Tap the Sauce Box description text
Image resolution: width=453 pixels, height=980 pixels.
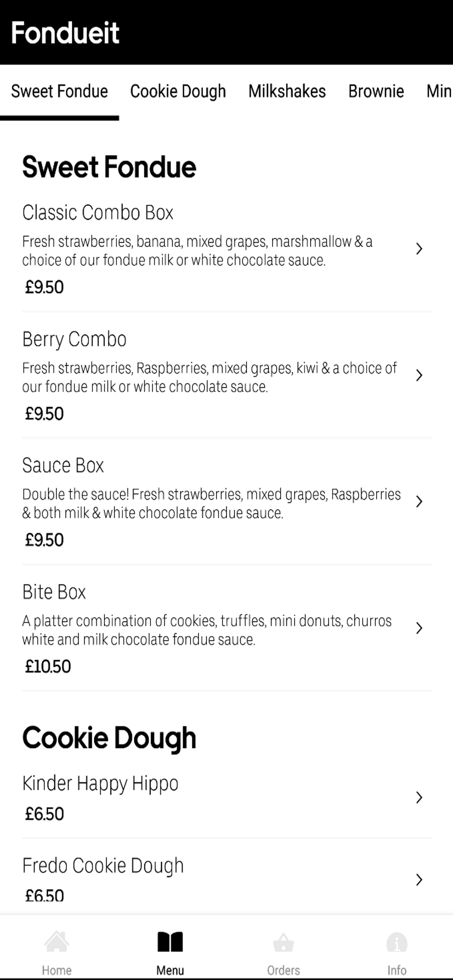pyautogui.click(x=211, y=503)
